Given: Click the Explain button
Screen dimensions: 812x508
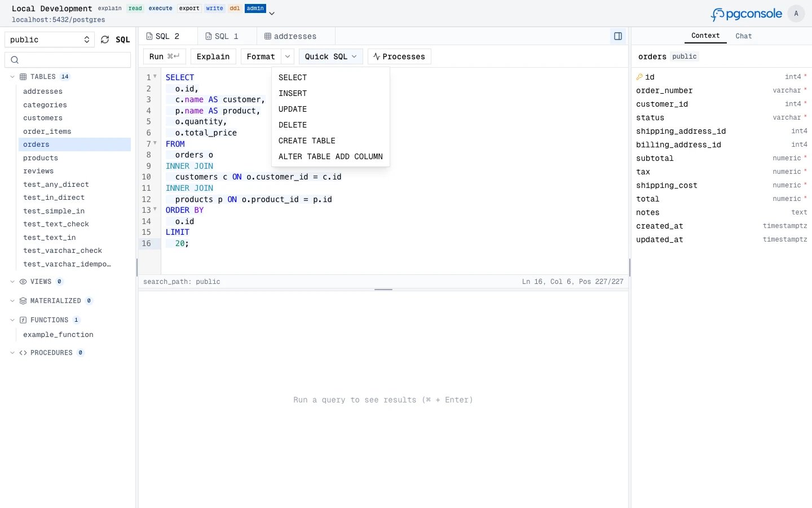Looking at the screenshot, I should point(213,56).
